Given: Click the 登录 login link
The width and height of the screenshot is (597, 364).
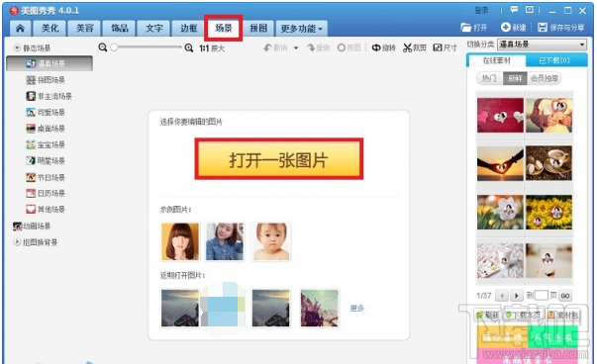Looking at the screenshot, I should click(x=481, y=10).
